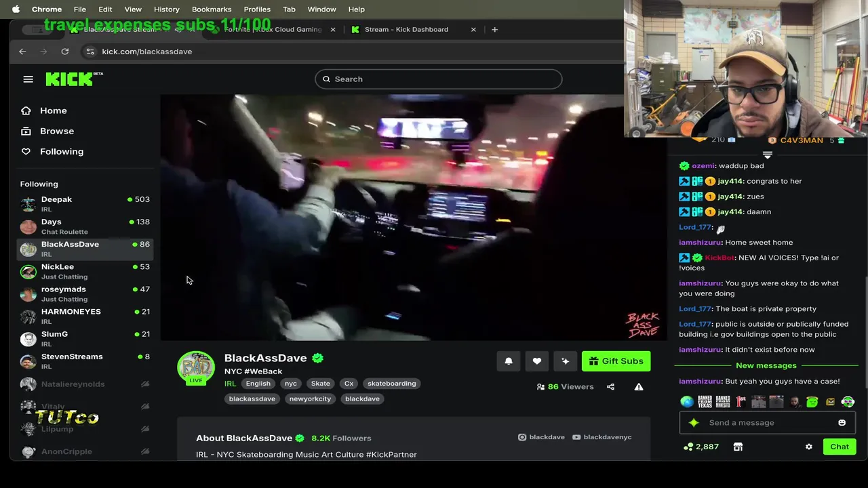This screenshot has height=488, width=868.
Task: Open Days Chat Roulette channel
Action: coord(85,226)
